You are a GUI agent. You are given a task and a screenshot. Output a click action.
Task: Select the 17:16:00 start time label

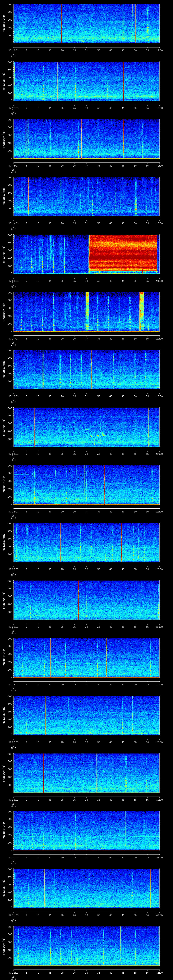coord(14,50)
